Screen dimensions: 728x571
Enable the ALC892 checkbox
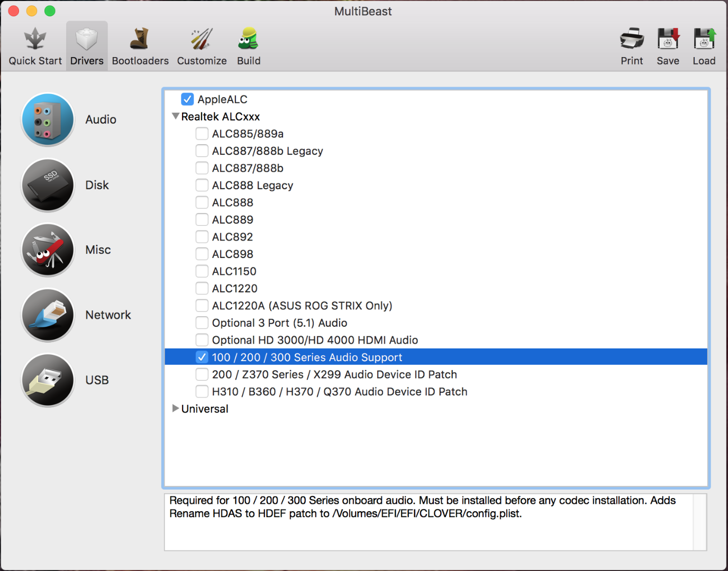coord(202,237)
